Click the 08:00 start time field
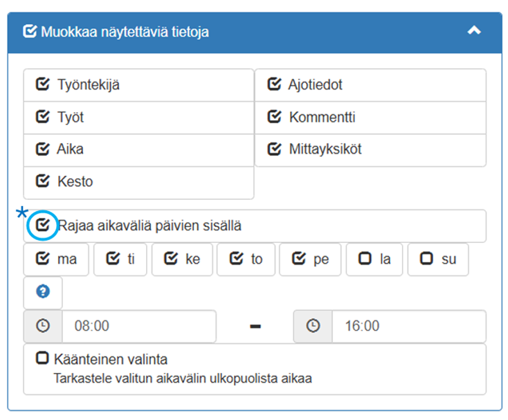Image resolution: width=508 pixels, height=420 pixels. 138,326
